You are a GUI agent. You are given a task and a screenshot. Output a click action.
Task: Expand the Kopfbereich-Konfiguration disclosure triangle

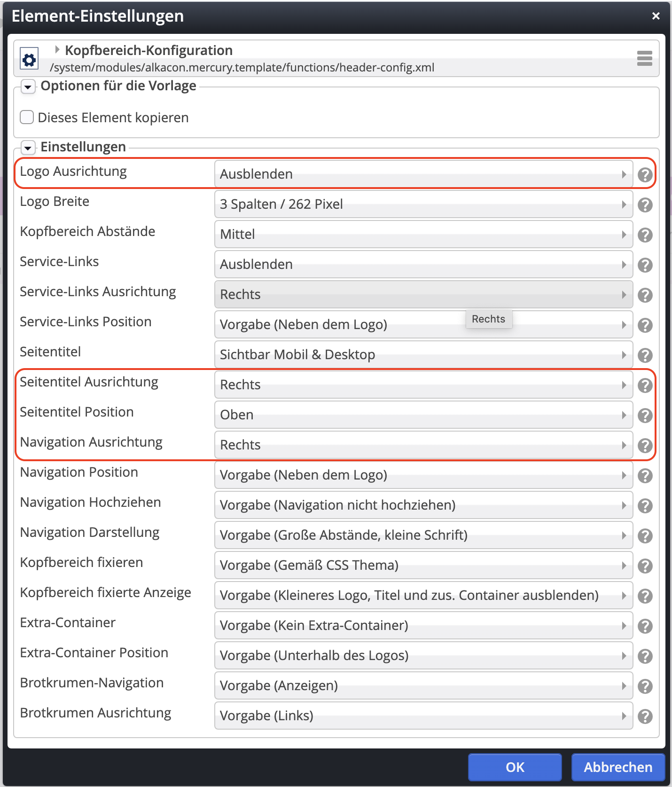[57, 49]
